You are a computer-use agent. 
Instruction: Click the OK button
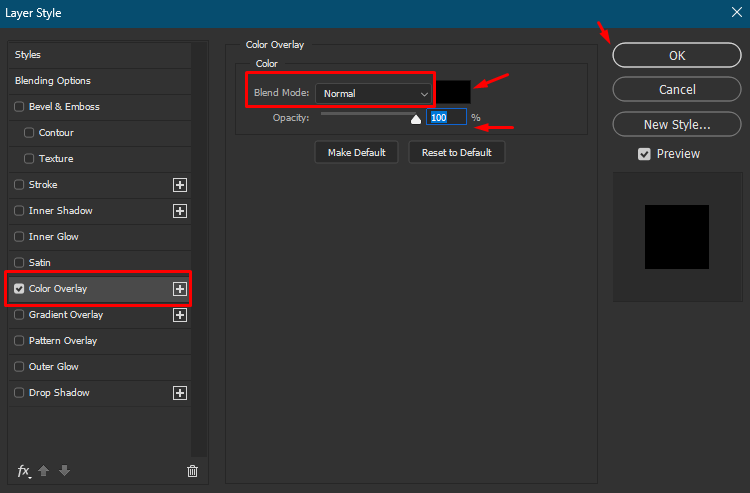(x=677, y=55)
